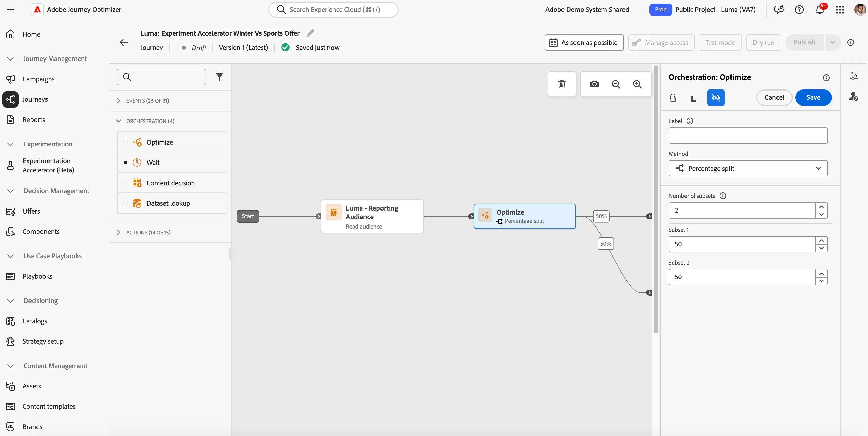This screenshot has height=436, width=868.
Task: Open Offers in the sidebar
Action: pyautogui.click(x=31, y=211)
